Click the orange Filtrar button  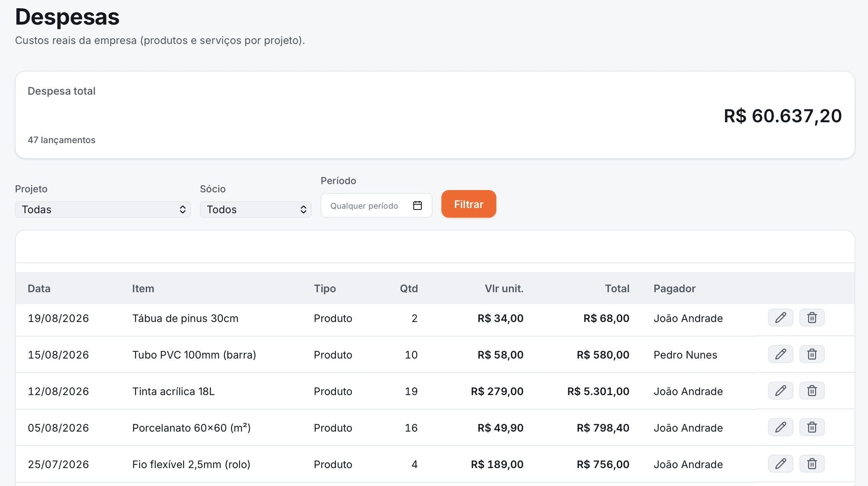[x=469, y=204]
